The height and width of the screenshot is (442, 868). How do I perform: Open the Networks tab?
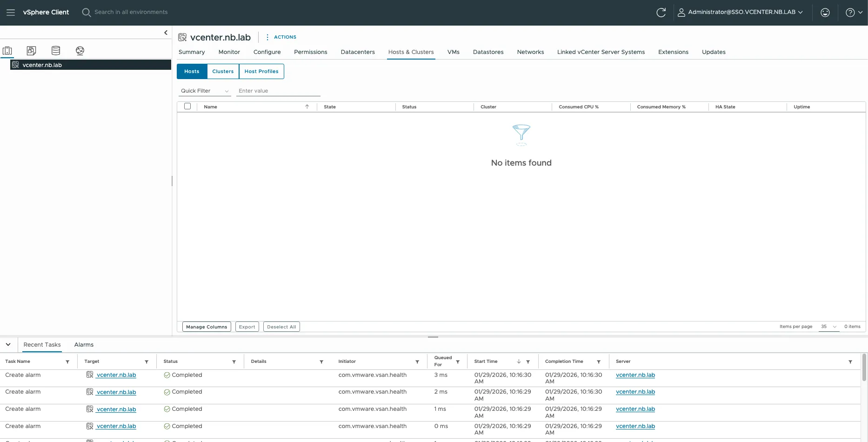pyautogui.click(x=531, y=52)
